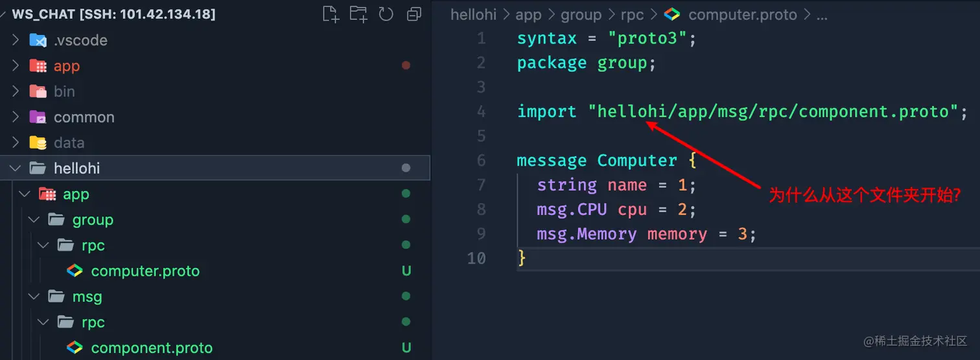Image resolution: width=980 pixels, height=360 pixels.
Task: Select the top-level app folder
Action: click(67, 66)
